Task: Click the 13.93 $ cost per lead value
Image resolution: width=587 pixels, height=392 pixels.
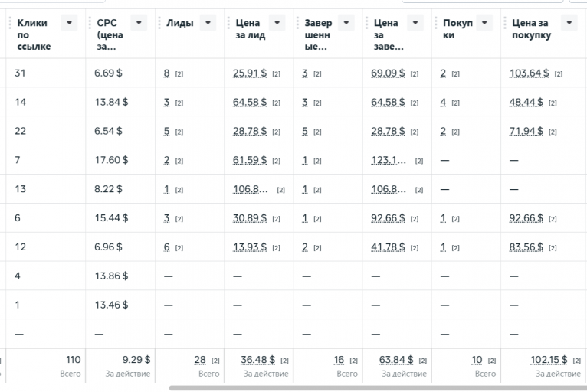Action: coord(250,248)
